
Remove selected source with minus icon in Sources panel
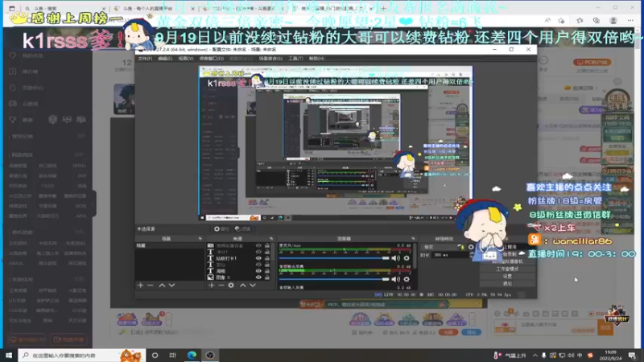(x=221, y=286)
